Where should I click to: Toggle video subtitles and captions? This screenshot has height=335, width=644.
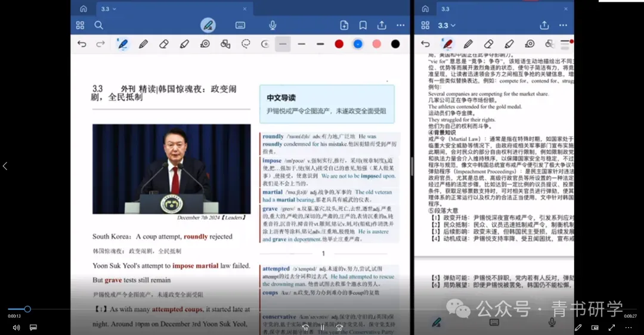point(33,328)
